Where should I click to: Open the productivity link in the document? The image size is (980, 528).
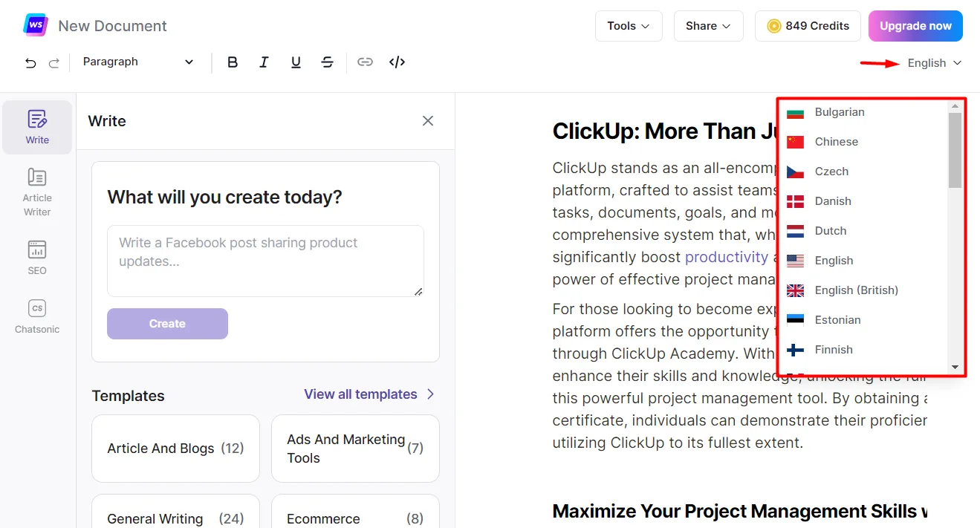pos(727,257)
